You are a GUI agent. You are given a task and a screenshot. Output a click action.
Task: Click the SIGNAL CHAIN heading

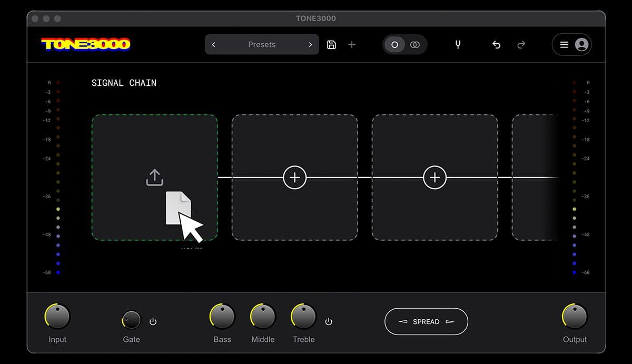point(124,83)
